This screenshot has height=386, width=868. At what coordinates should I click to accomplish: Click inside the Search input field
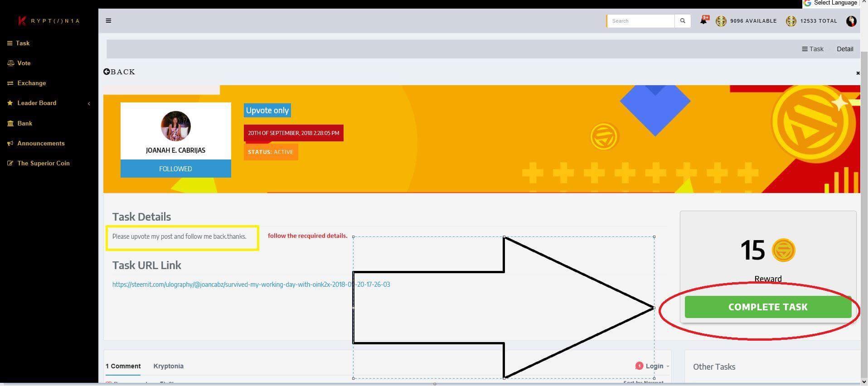tap(641, 21)
